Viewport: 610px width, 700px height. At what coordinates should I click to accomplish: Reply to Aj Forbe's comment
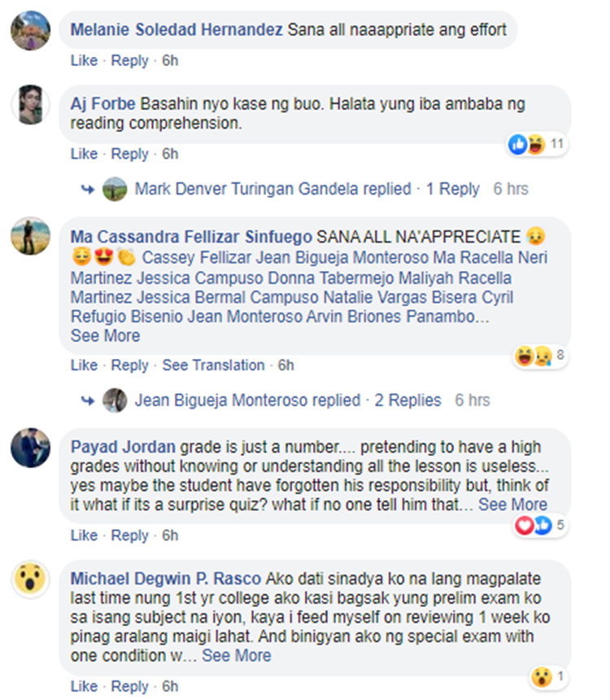pos(129,154)
